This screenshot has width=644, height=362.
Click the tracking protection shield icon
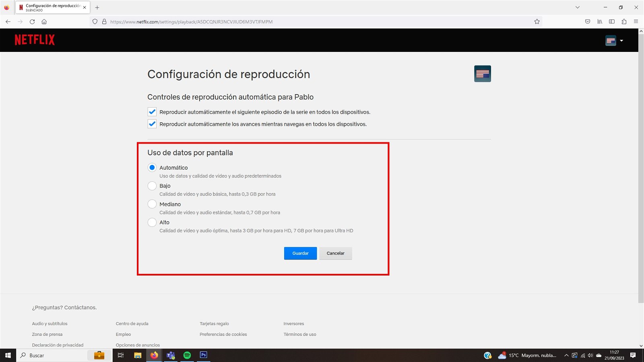coord(95,22)
